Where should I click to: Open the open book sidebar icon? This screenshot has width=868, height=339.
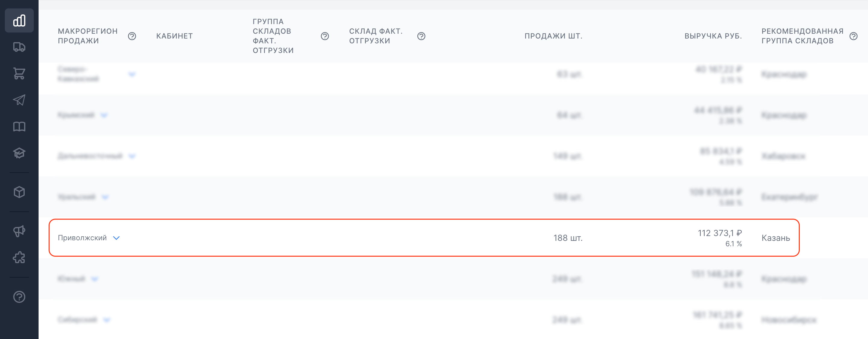point(19,126)
